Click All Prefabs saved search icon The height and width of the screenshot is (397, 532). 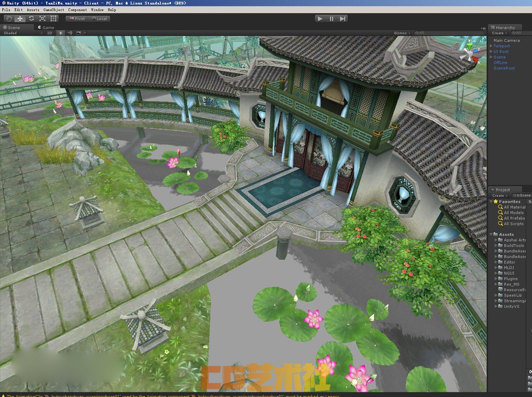point(500,218)
